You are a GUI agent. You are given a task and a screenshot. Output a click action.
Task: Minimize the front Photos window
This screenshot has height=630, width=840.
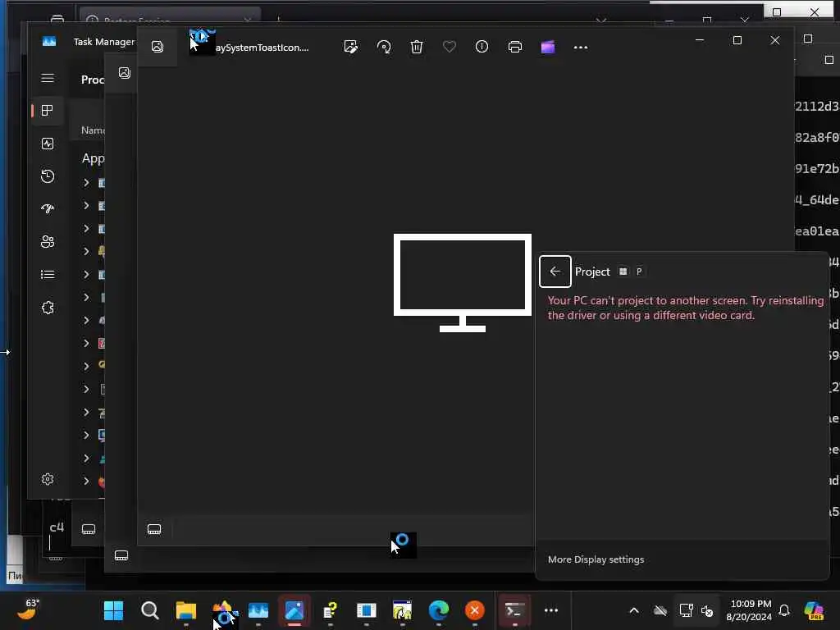point(700,40)
